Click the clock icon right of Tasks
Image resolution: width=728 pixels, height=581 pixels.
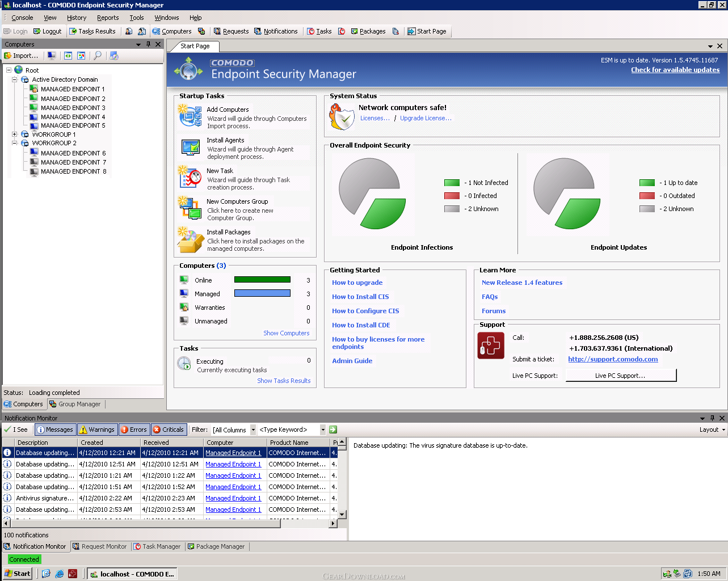click(342, 31)
